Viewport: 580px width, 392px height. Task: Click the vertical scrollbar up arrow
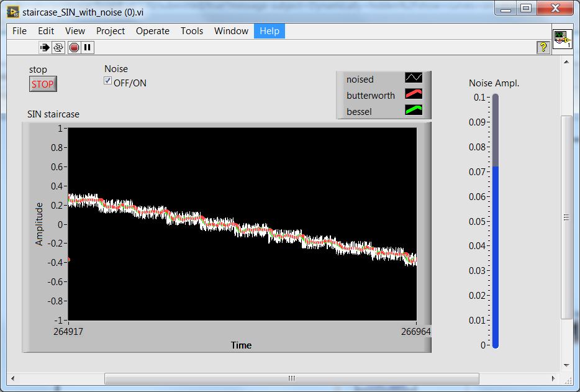pyautogui.click(x=566, y=62)
